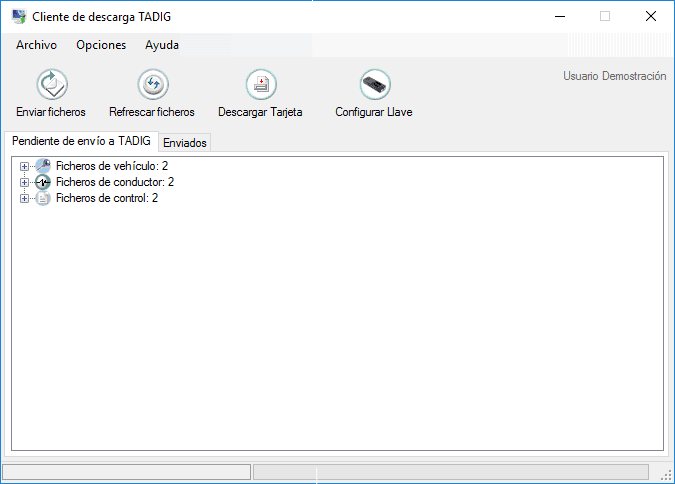Select the driver files pulse icon

(43, 182)
